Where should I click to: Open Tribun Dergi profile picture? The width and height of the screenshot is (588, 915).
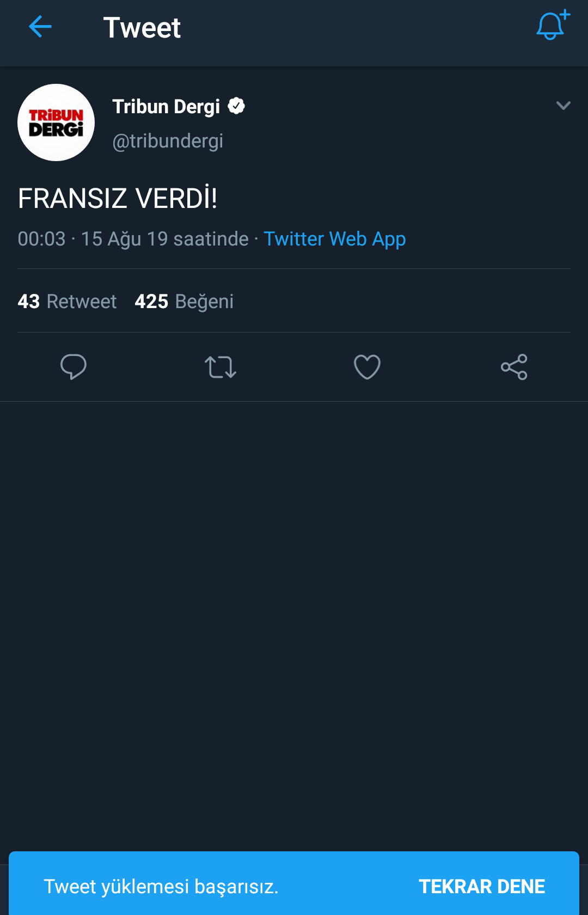coord(56,122)
